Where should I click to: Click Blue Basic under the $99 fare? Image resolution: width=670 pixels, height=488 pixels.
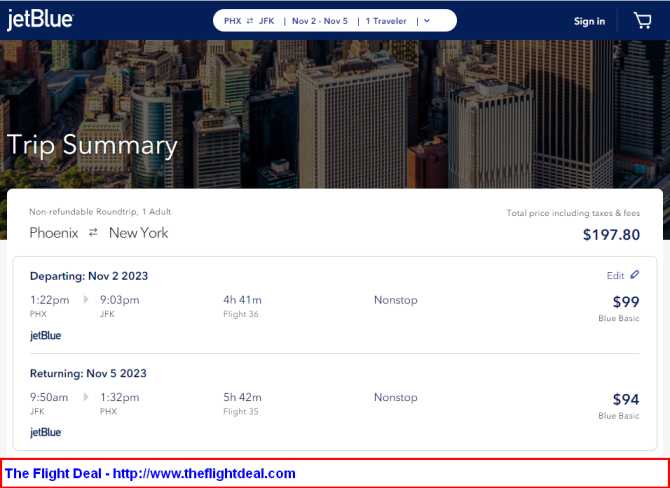(x=619, y=318)
